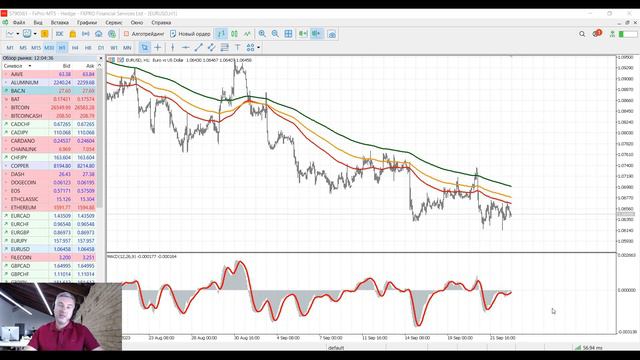Expand the templates dropdown arrow
Image resolution: width=640 pixels, height=360 pixels.
point(36,34)
